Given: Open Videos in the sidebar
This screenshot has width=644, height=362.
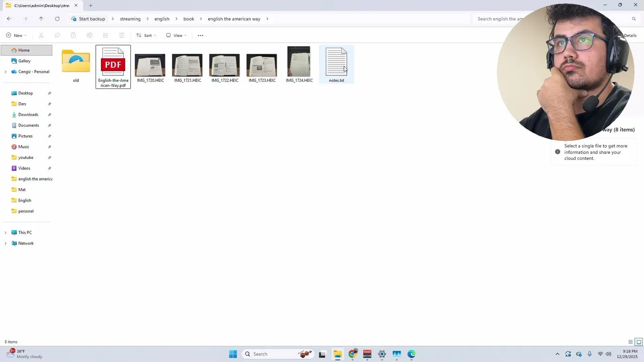Looking at the screenshot, I should (x=24, y=168).
